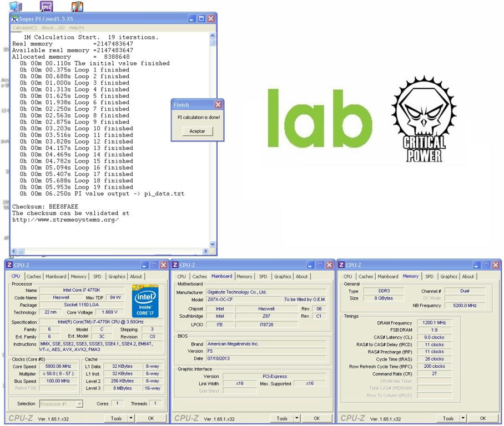The image size is (504, 426).
Task: Switch to Mainboard tab in the CPU window
Action: 56,276
